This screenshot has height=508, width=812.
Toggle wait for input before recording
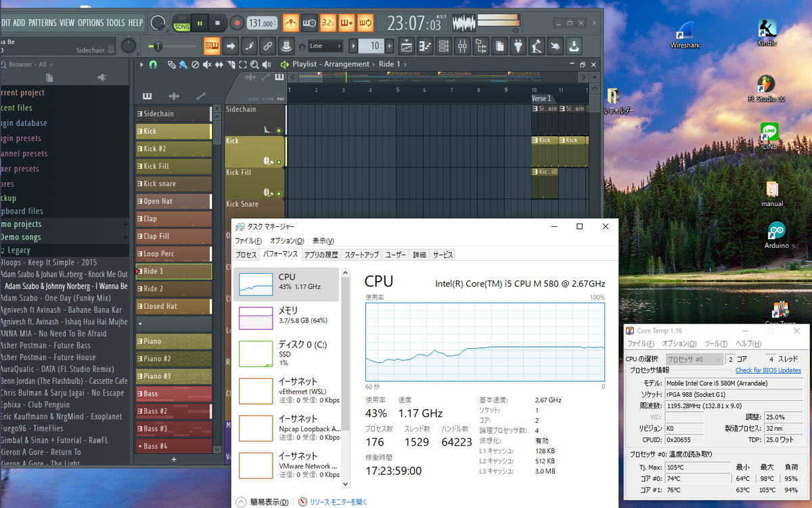coord(309,23)
